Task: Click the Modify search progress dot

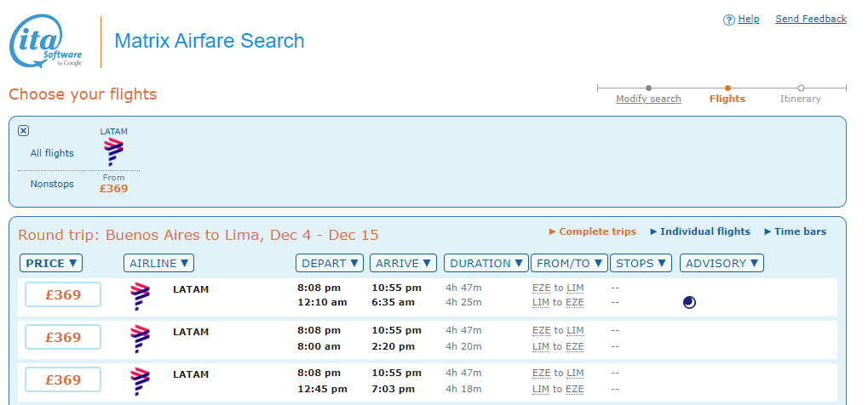Action: 648,88
